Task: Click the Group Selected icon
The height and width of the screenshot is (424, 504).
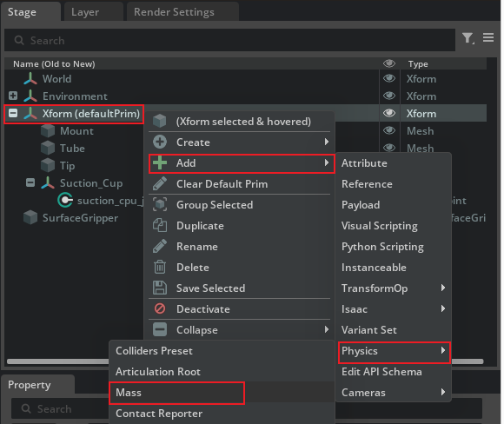Action: (x=160, y=204)
